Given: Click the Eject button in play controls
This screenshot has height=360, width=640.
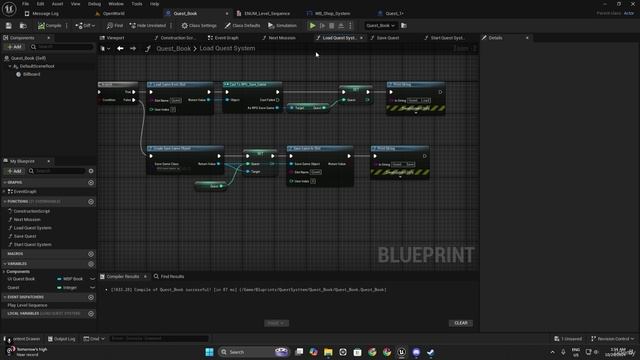Looking at the screenshot, I should click(x=341, y=26).
